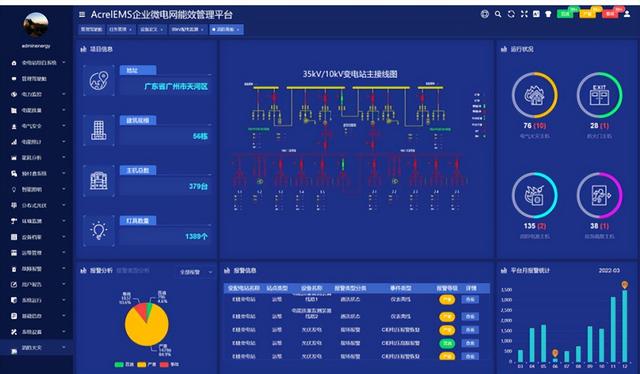Viewport: 640px width, 374px height.
Task: Click the host icon beside 379台
Action: pyautogui.click(x=99, y=181)
